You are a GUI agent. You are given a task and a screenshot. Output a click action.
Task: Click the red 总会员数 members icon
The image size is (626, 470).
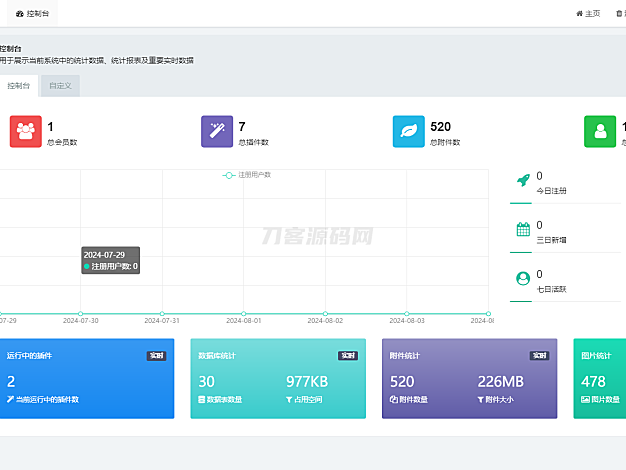tap(26, 131)
